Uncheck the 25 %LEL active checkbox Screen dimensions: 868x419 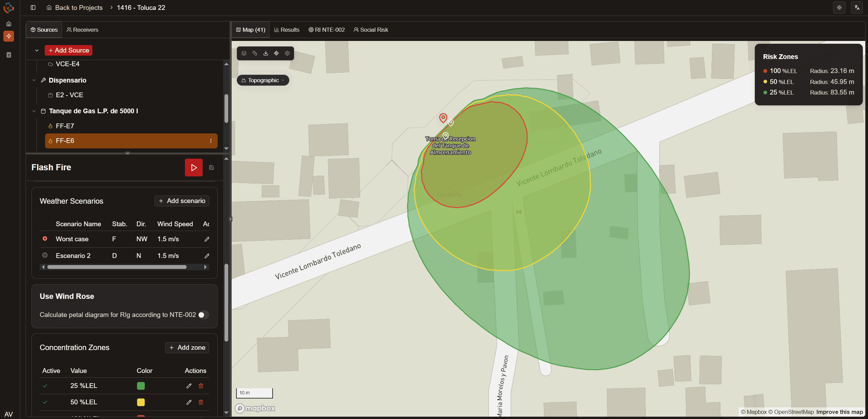click(x=45, y=386)
